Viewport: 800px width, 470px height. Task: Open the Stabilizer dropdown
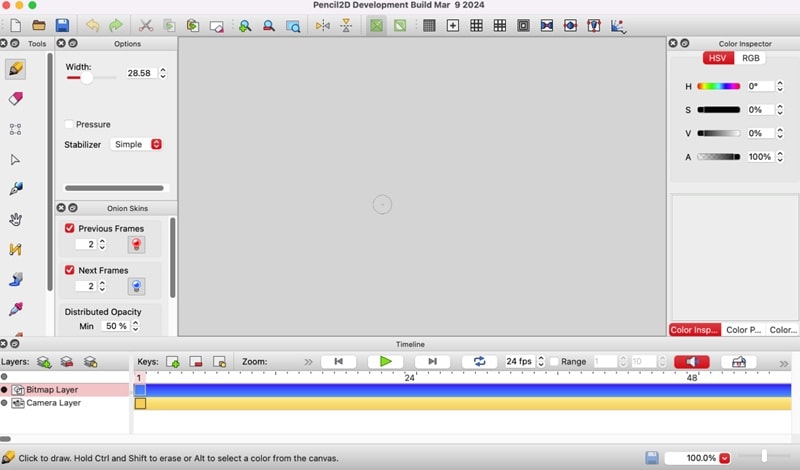tap(136, 144)
